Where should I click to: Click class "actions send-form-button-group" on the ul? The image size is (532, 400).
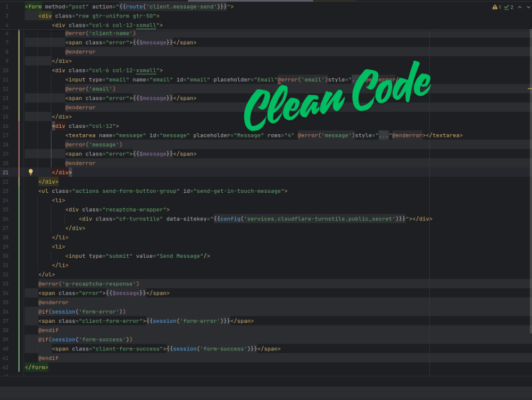115,191
